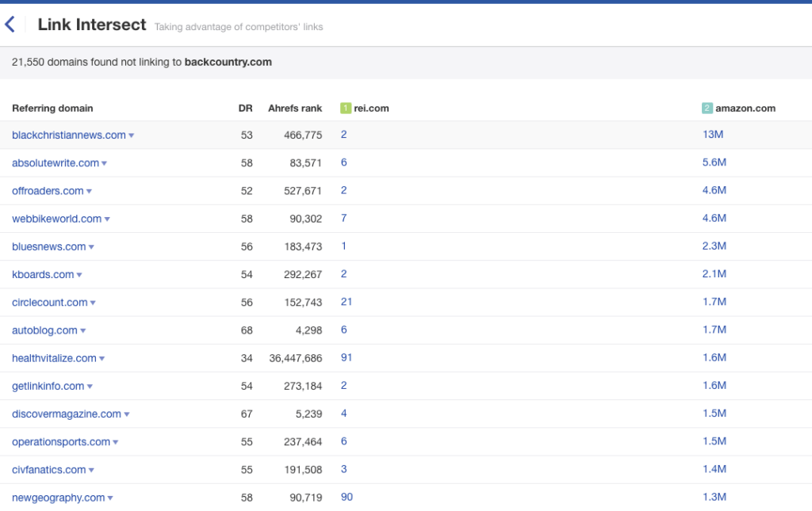Expand dropdown arrow next to autoblog.com
This screenshot has height=511, width=812.
(82, 331)
